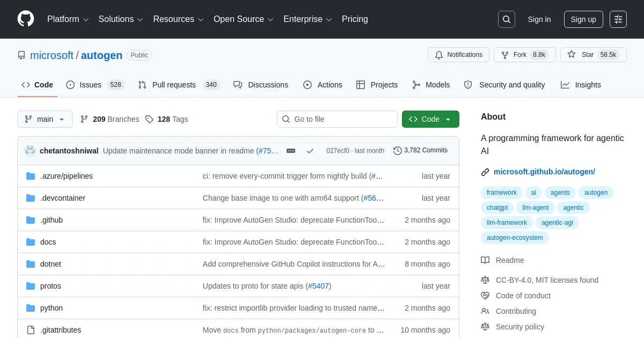Click the 58.5k star count
This screenshot has height=338, width=644.
click(608, 55)
